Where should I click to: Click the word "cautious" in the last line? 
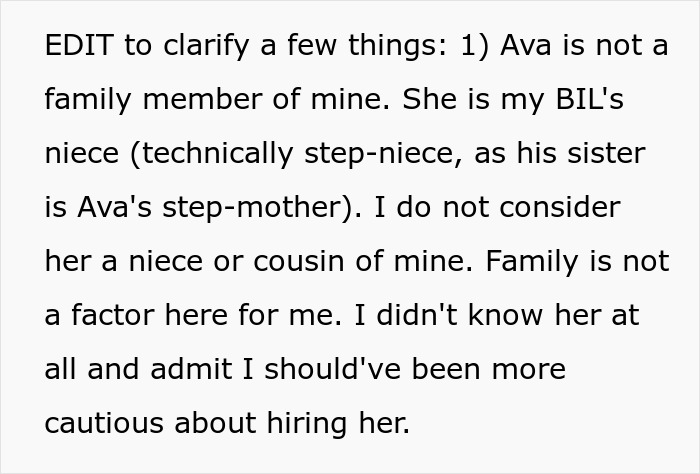click(104, 423)
